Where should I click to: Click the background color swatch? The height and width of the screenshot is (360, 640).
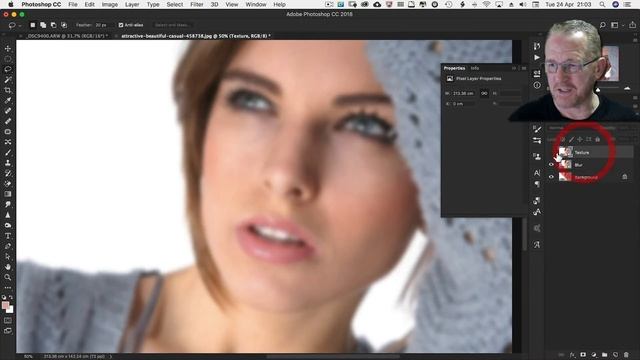(10, 309)
